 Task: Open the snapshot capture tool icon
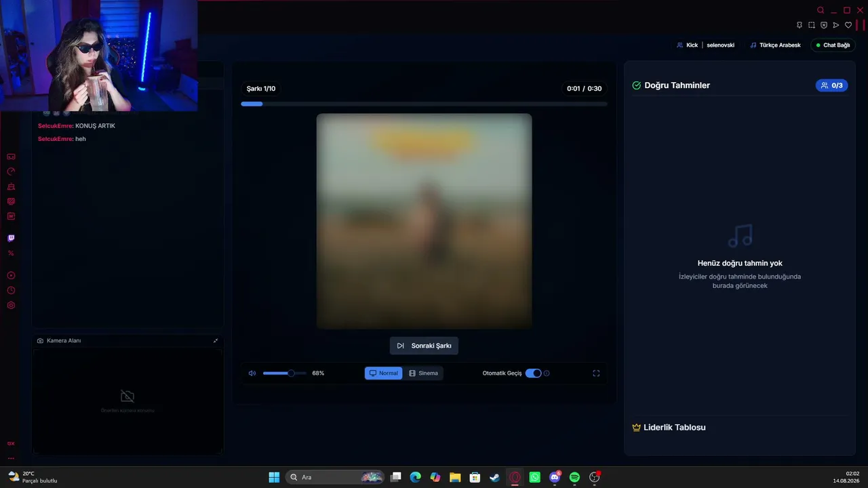tap(812, 25)
